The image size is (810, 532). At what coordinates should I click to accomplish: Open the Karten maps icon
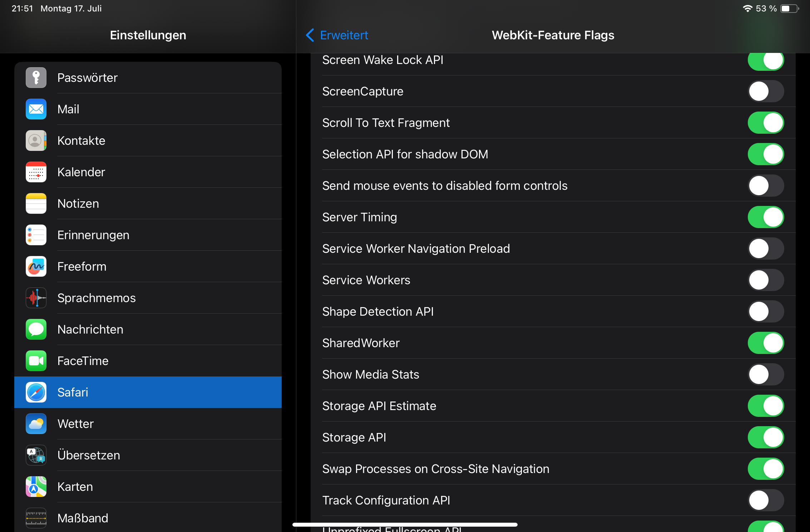coord(36,487)
